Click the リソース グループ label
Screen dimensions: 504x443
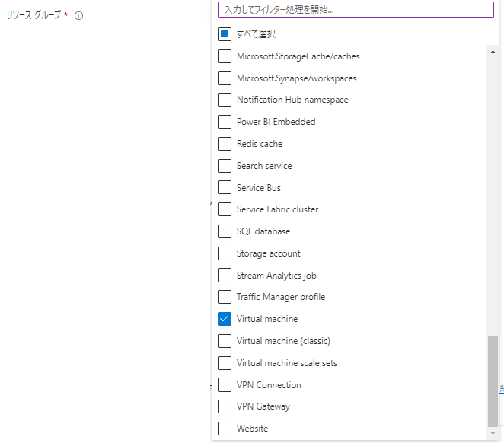tap(33, 14)
